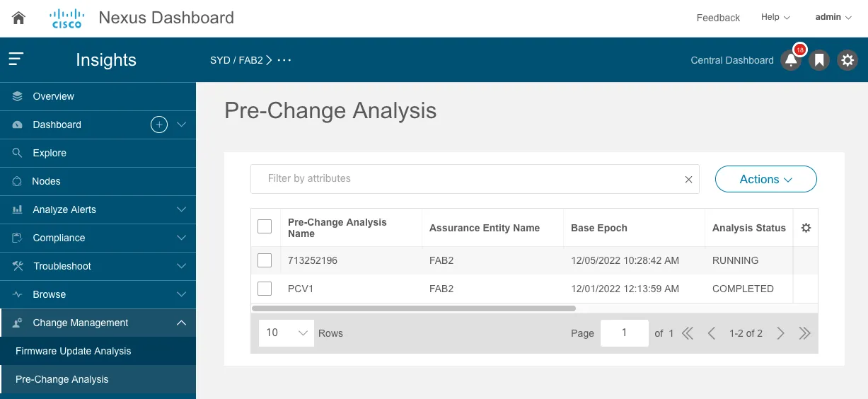This screenshot has height=399, width=868.
Task: Click the add dashboard plus icon
Action: point(159,125)
